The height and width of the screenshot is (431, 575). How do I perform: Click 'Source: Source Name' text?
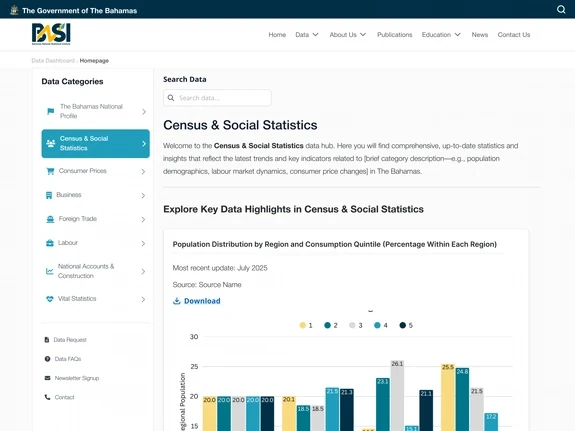pyautogui.click(x=207, y=285)
